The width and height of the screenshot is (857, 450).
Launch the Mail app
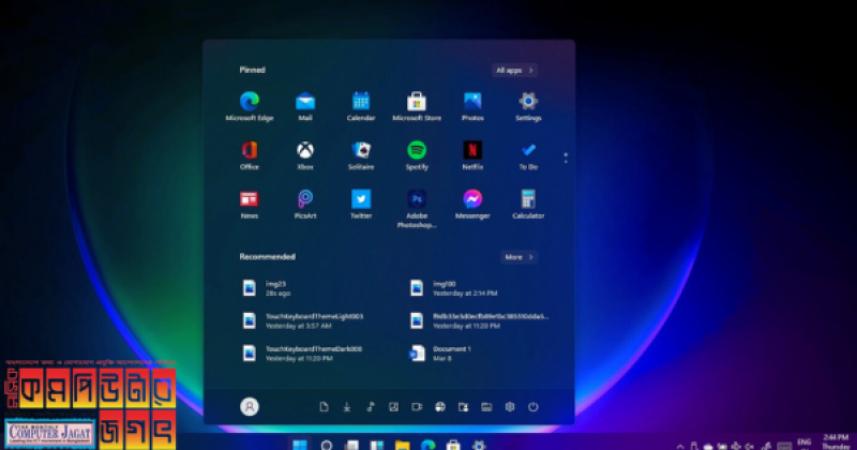click(x=305, y=107)
